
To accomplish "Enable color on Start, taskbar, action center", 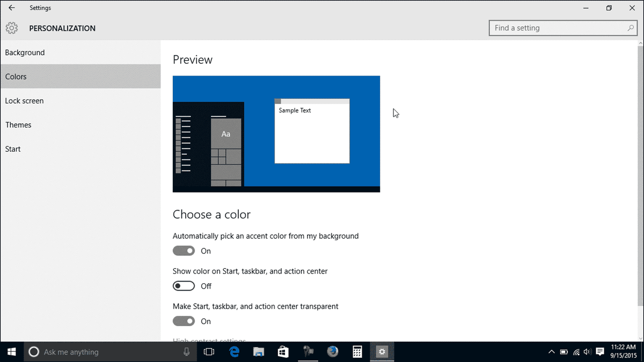I will [184, 286].
